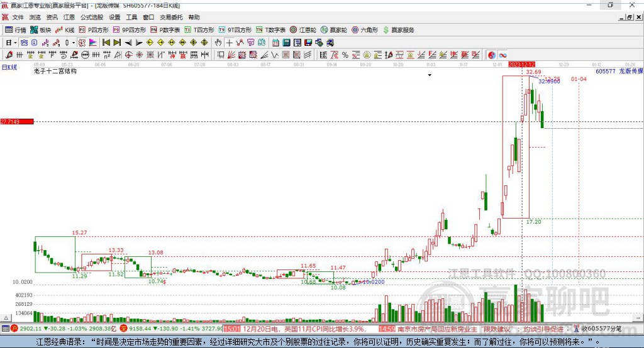Step chart right with black right arrow
Image resolution: width=644 pixels, height=348 pixels.
(x=139, y=43)
